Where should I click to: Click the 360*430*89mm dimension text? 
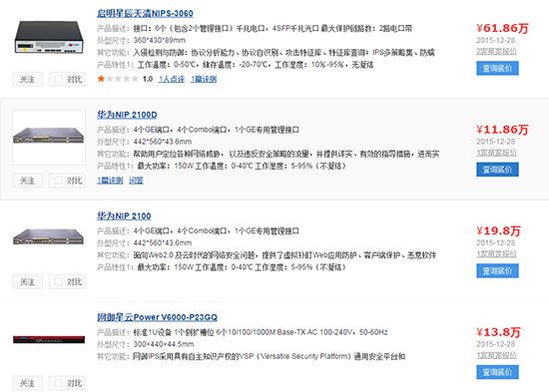pos(160,40)
